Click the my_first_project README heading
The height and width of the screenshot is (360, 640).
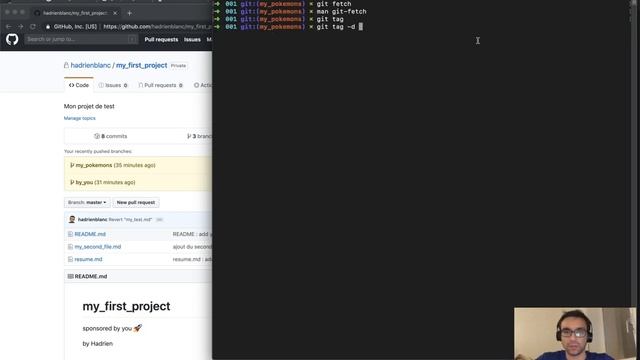pos(126,307)
